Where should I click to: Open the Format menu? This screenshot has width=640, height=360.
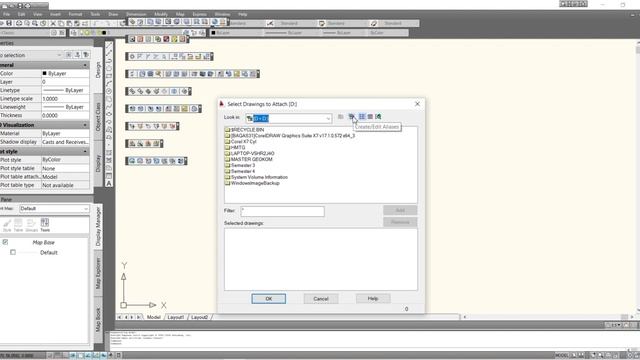pos(75,14)
